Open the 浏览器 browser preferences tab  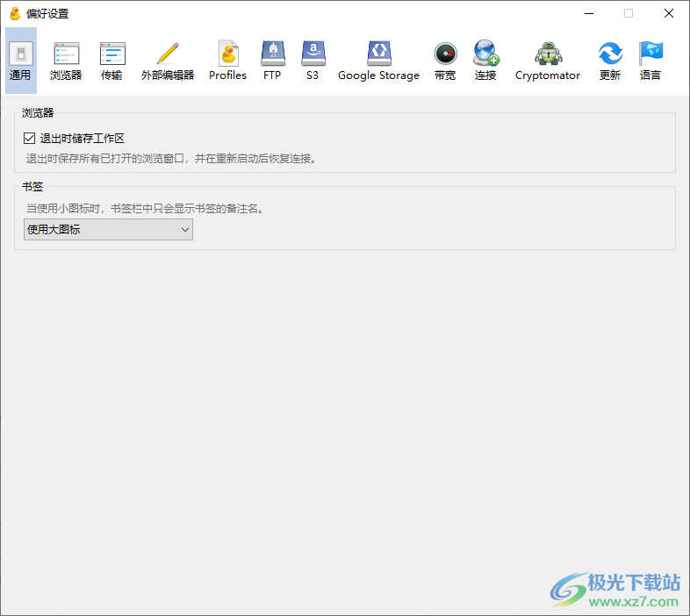point(66,61)
